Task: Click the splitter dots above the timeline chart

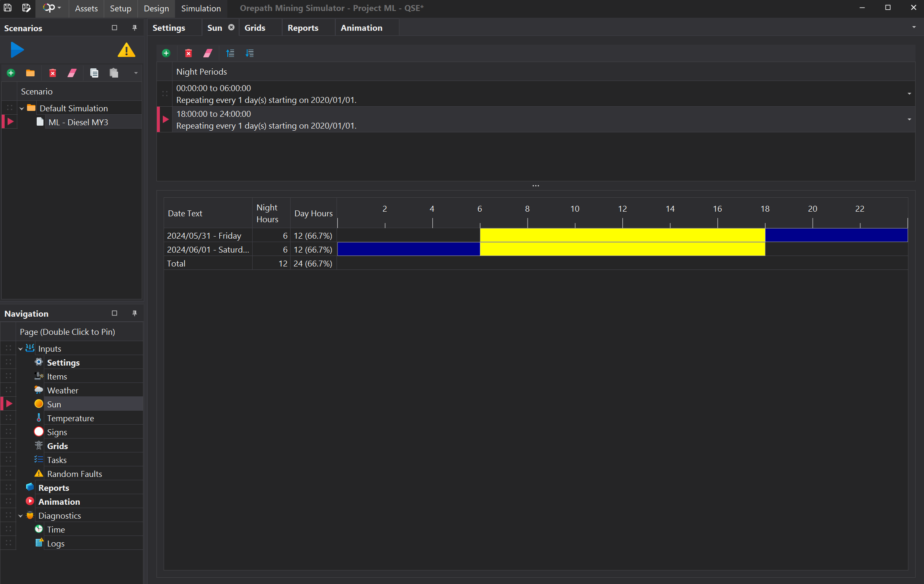Action: tap(536, 186)
